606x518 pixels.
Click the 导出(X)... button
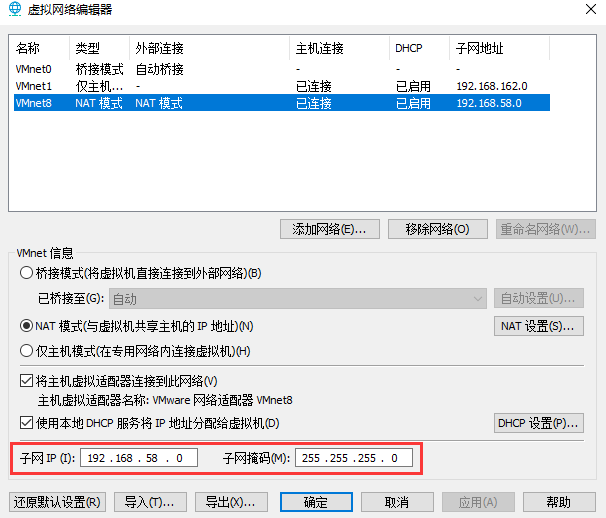click(x=231, y=502)
